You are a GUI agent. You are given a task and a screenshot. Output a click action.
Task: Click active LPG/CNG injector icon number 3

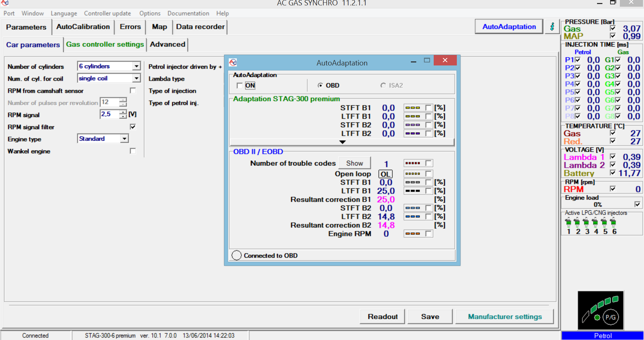coord(586,222)
